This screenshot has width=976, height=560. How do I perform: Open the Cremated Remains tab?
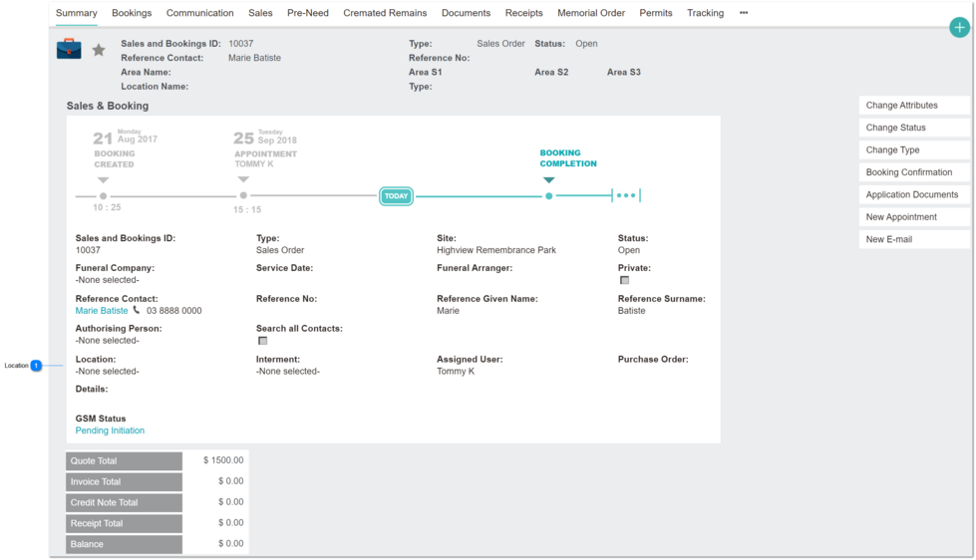[385, 13]
